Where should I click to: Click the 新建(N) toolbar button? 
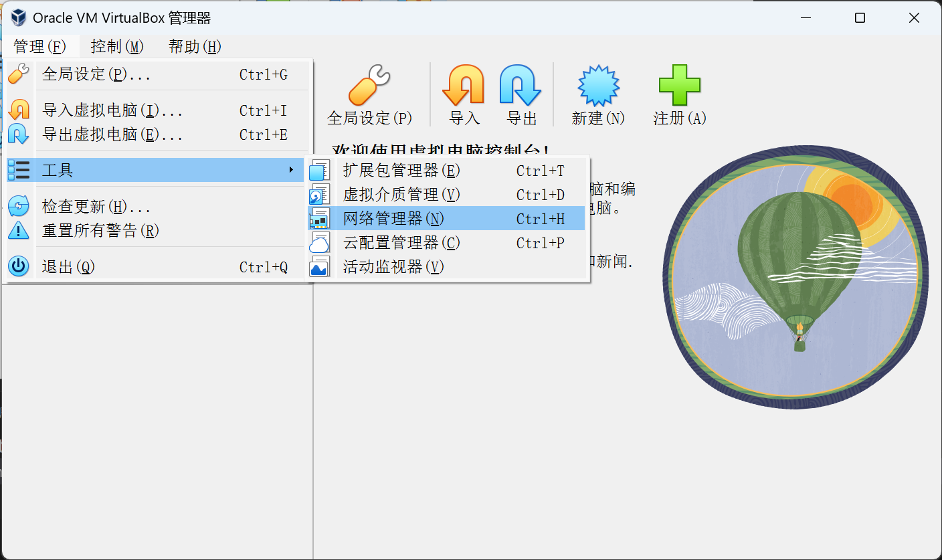tap(598, 95)
